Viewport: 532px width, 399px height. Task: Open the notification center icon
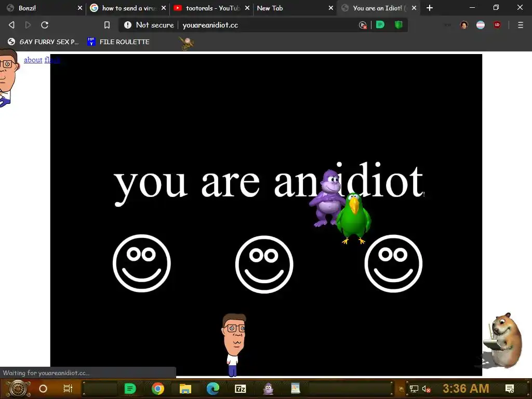point(510,389)
